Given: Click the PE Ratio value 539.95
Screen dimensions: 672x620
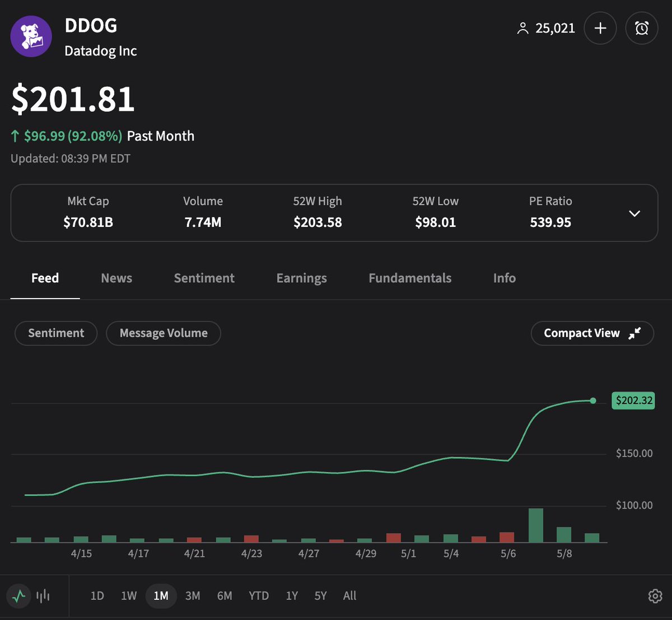Looking at the screenshot, I should tap(550, 222).
